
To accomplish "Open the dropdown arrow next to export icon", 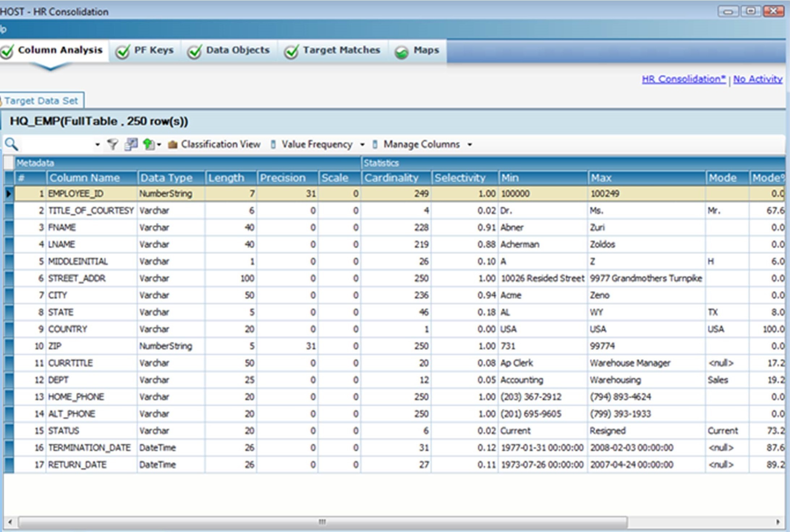I will [159, 145].
